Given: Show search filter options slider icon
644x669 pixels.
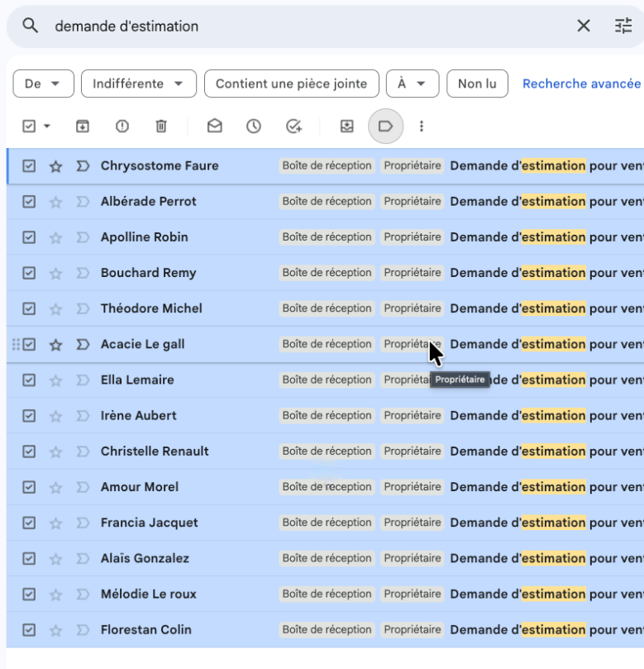Looking at the screenshot, I should tap(623, 26).
